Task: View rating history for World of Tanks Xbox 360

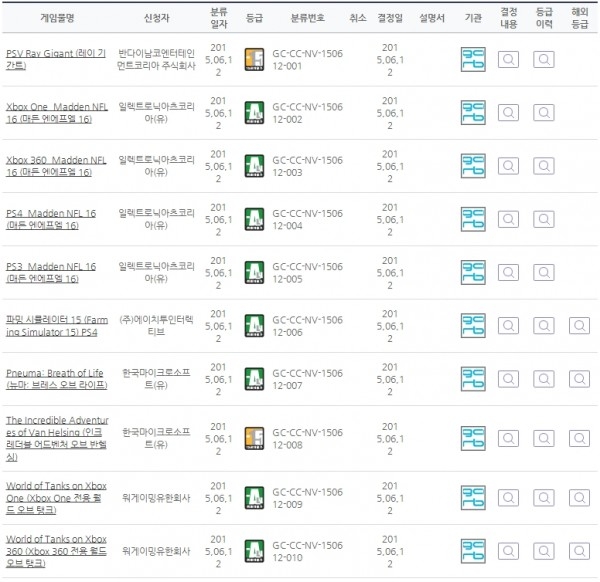Action: pyautogui.click(x=543, y=549)
